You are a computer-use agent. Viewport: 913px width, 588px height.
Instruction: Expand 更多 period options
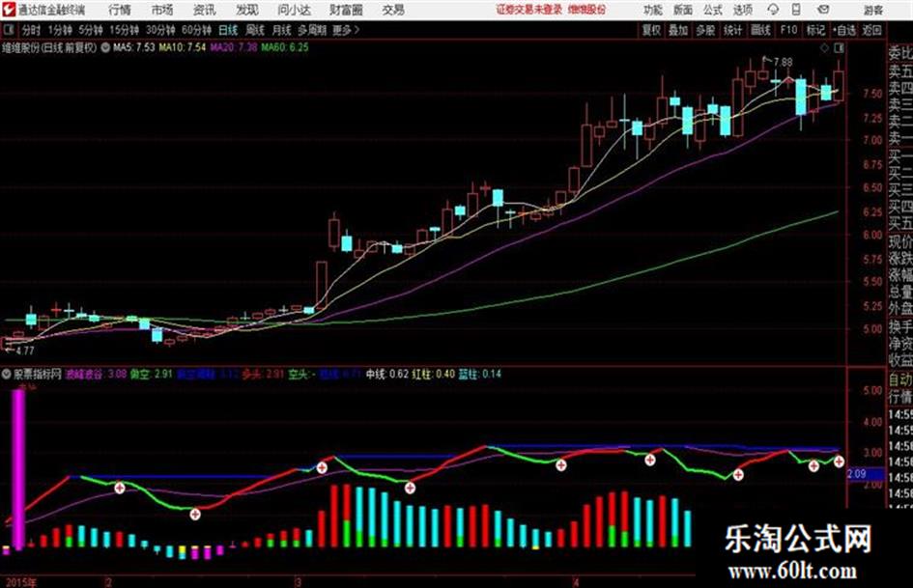pyautogui.click(x=346, y=30)
